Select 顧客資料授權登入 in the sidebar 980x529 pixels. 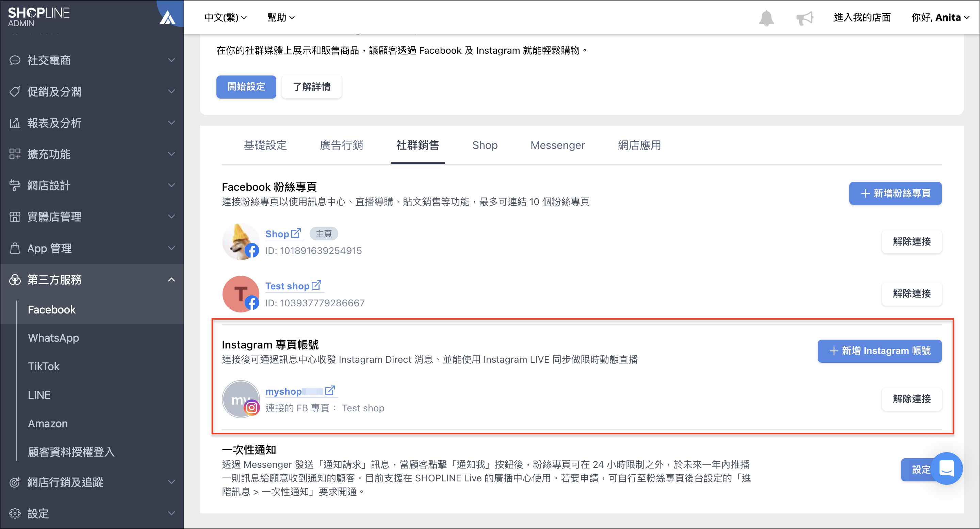tap(71, 452)
